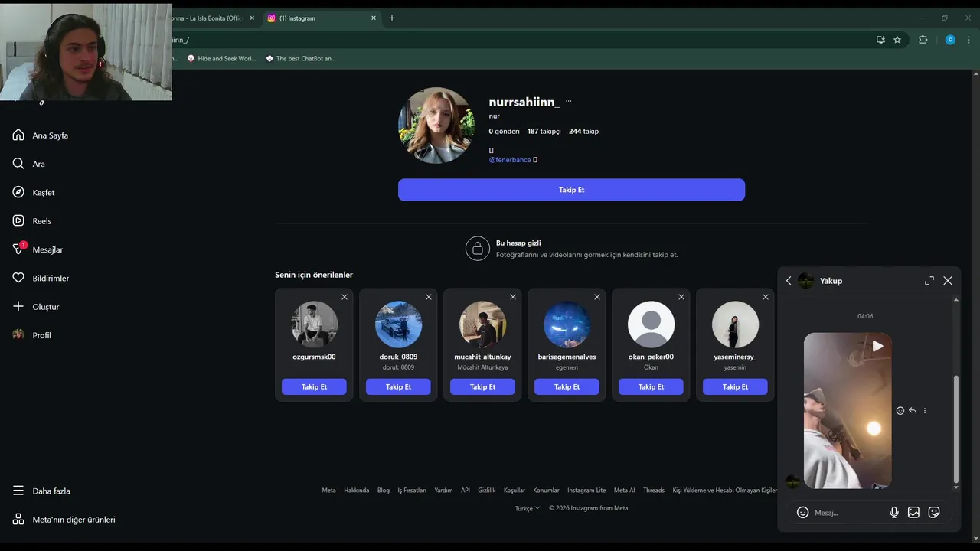Open Meta'nın diğer ürünleri
The height and width of the screenshot is (551, 980).
click(x=64, y=520)
